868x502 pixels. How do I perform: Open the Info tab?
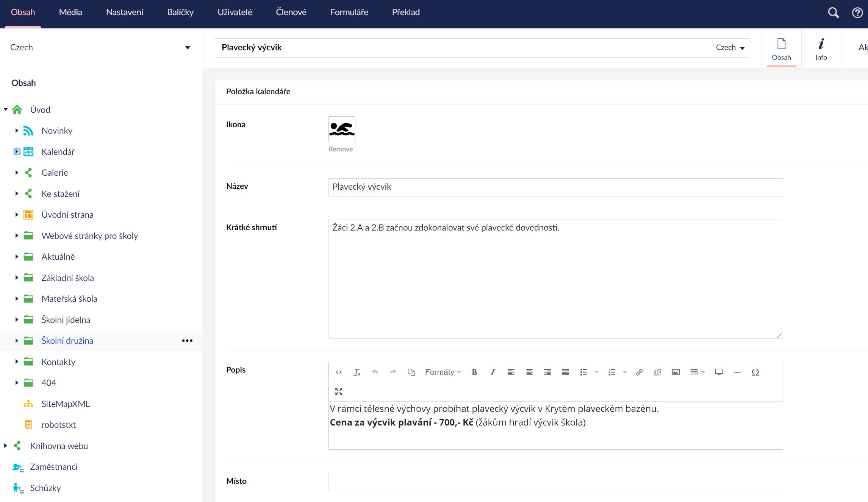click(x=821, y=49)
